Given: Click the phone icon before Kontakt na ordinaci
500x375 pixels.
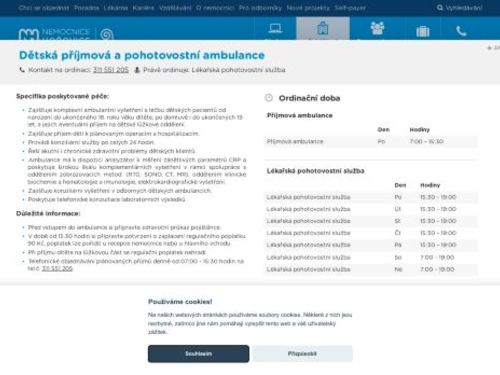Looking at the screenshot, I should [x=22, y=70].
